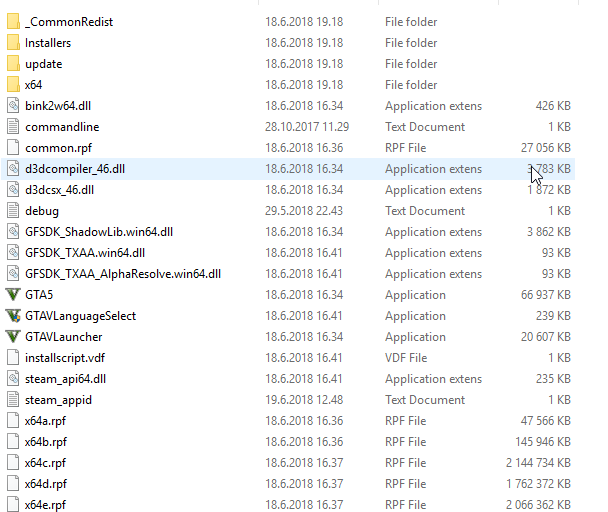Click the x64e.rpf file name
The height and width of the screenshot is (512, 608).
[45, 505]
